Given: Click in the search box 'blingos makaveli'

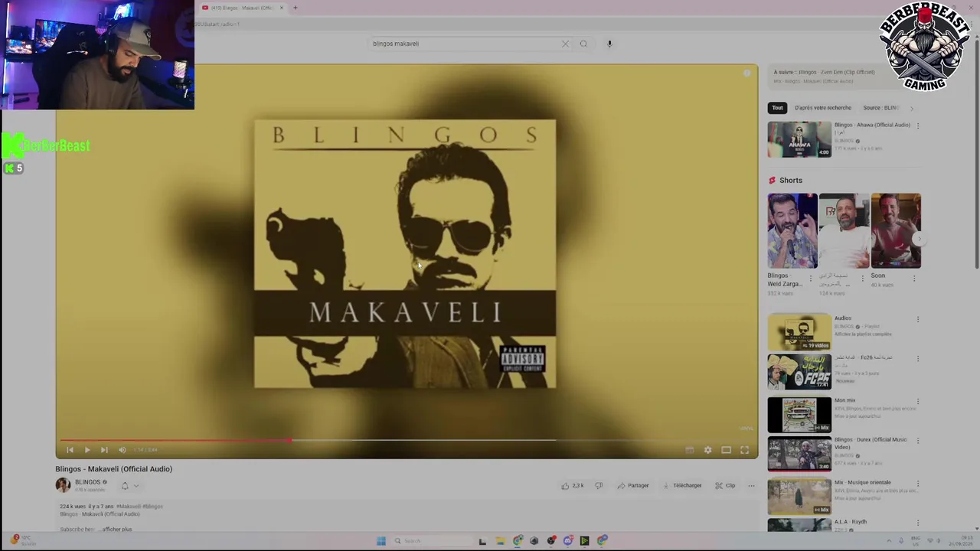Looking at the screenshot, I should click(x=463, y=44).
